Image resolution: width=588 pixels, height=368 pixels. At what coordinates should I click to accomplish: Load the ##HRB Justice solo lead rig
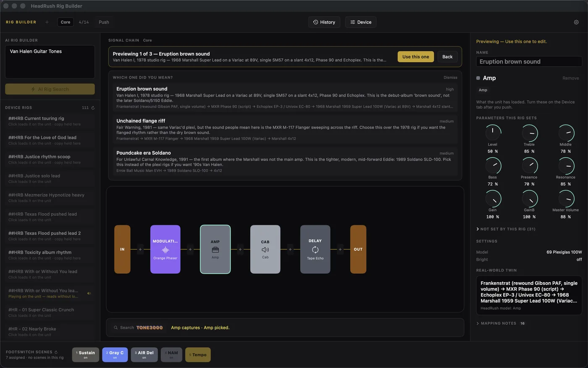50,178
